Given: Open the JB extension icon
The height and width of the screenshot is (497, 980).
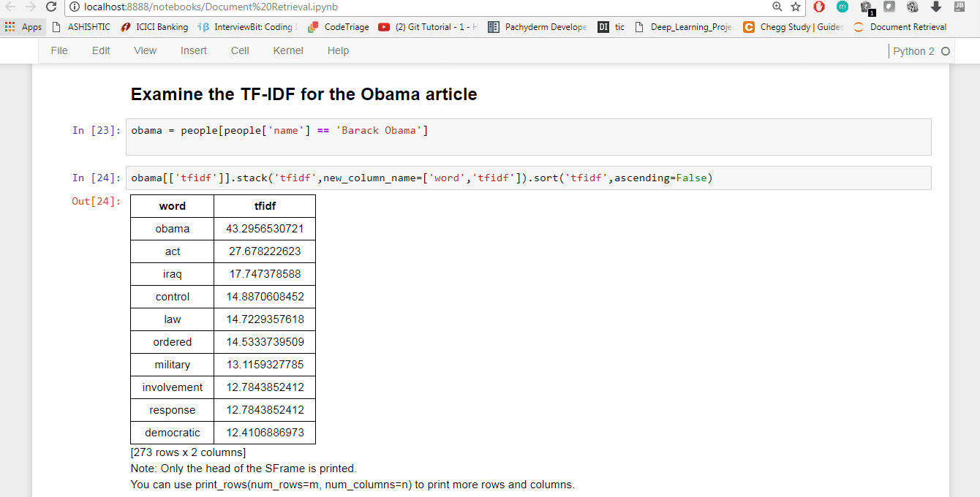Looking at the screenshot, I should pos(959,7).
